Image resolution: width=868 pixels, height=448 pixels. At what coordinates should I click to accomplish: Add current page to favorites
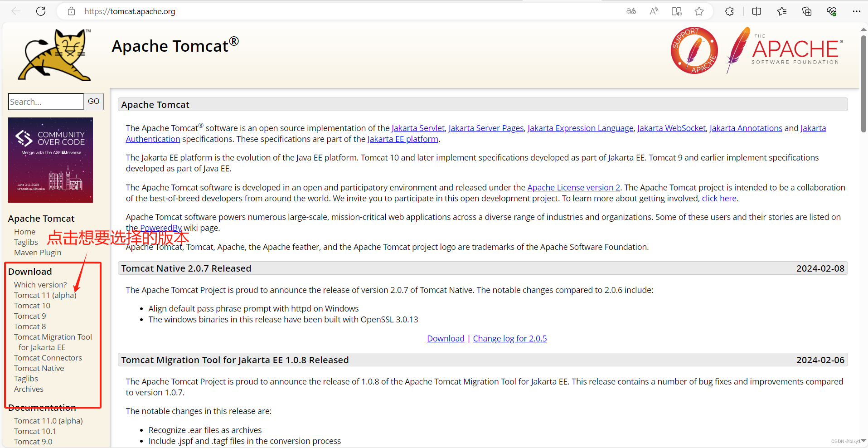[x=699, y=11]
